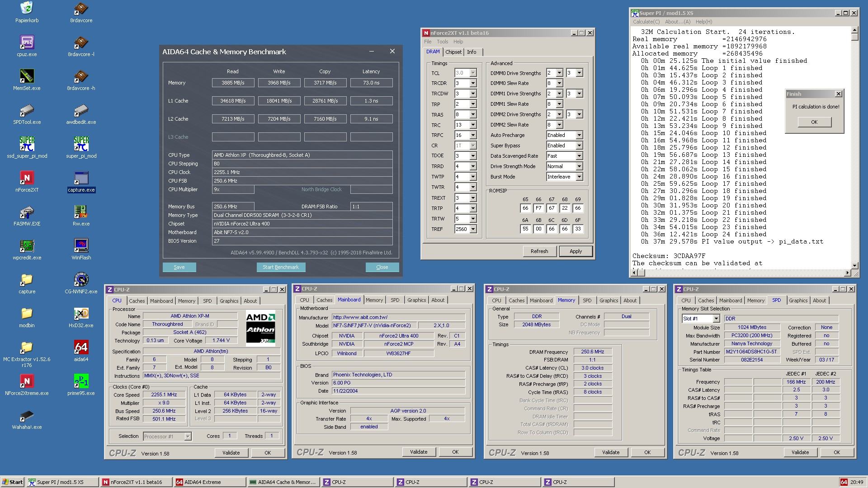Click Refresh in nForce2XT
This screenshot has width=868, height=488.
click(539, 251)
